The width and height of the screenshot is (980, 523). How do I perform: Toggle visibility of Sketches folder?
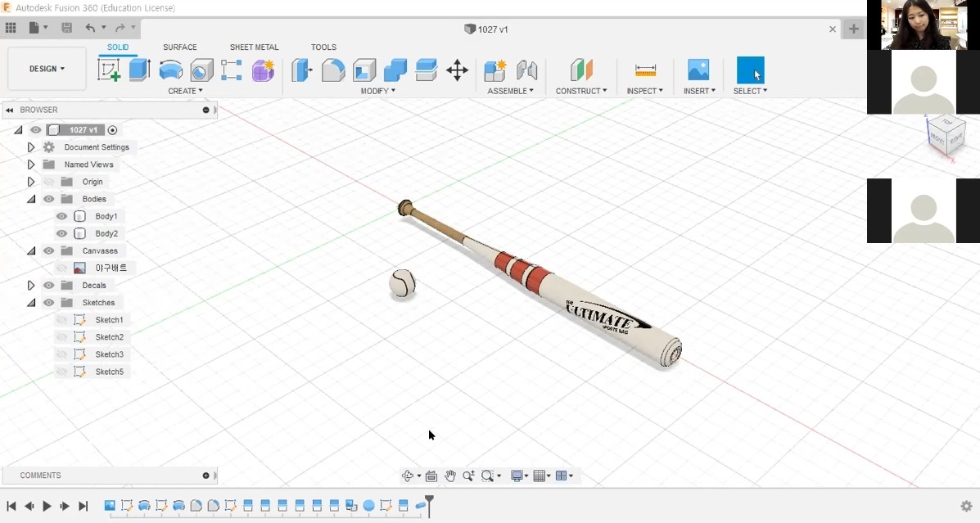point(49,303)
